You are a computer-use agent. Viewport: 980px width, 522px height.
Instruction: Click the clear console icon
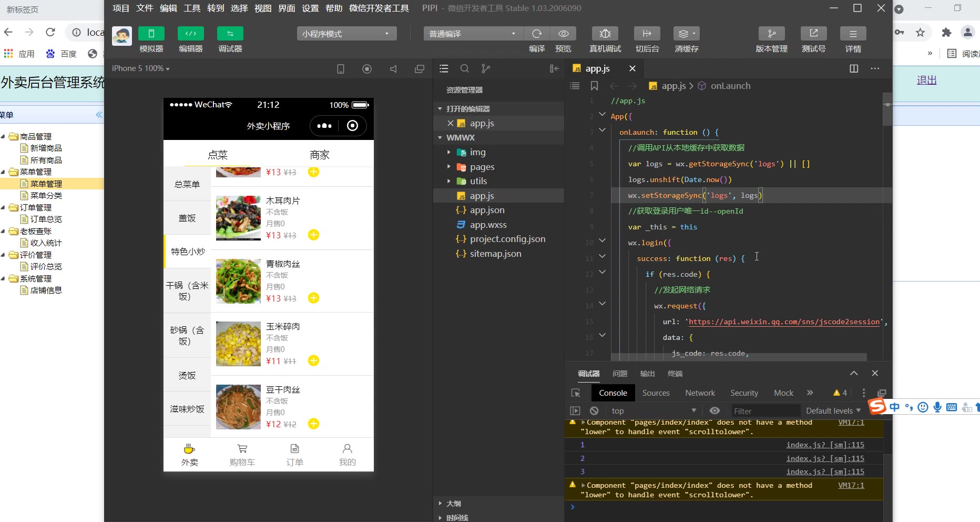pos(594,411)
